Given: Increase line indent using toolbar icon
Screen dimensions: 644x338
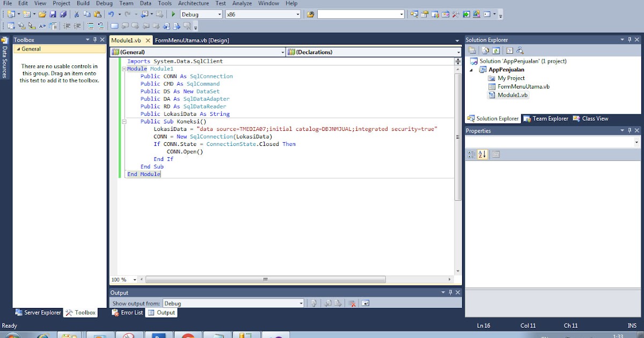Looking at the screenshot, I should pos(77,26).
